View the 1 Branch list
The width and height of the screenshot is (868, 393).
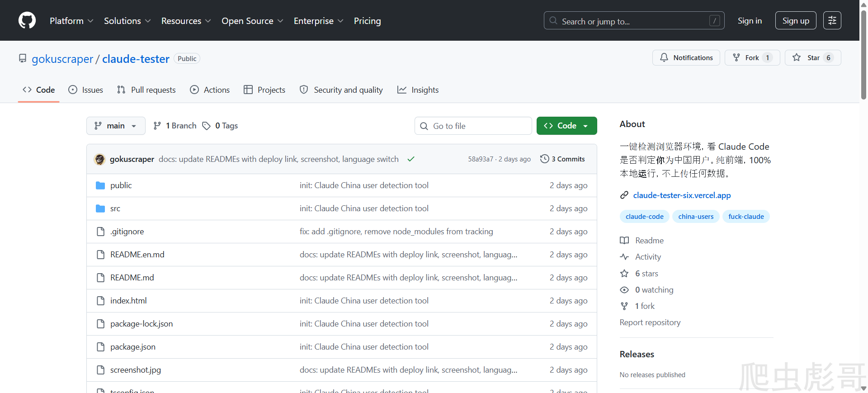(x=175, y=126)
